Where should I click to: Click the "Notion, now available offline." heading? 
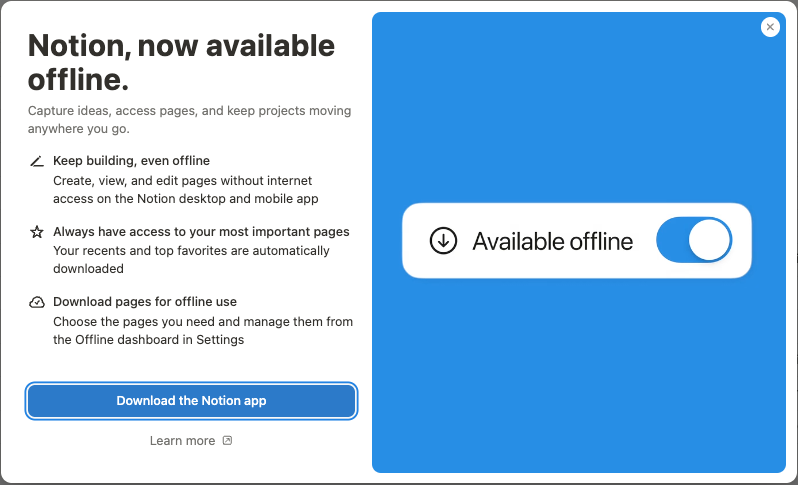click(x=181, y=63)
